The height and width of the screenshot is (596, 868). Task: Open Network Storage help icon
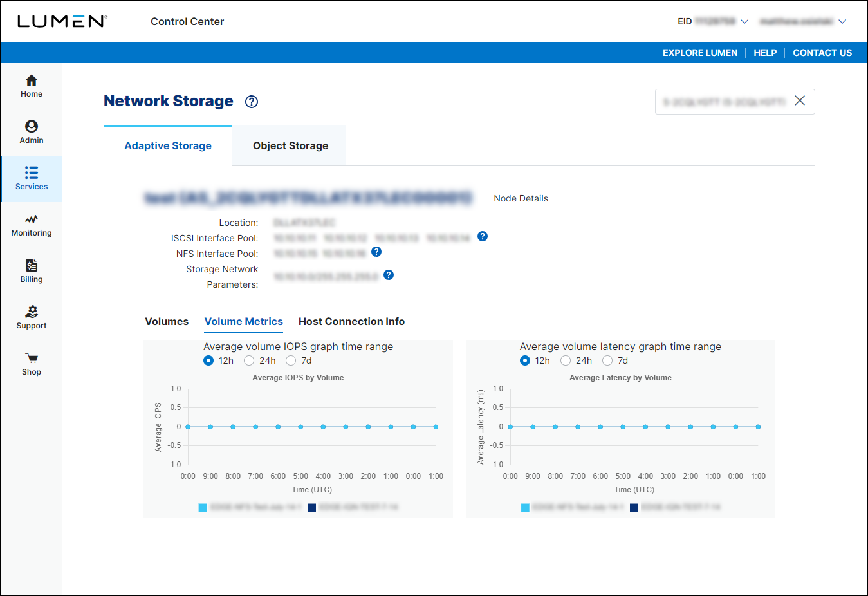pos(252,102)
